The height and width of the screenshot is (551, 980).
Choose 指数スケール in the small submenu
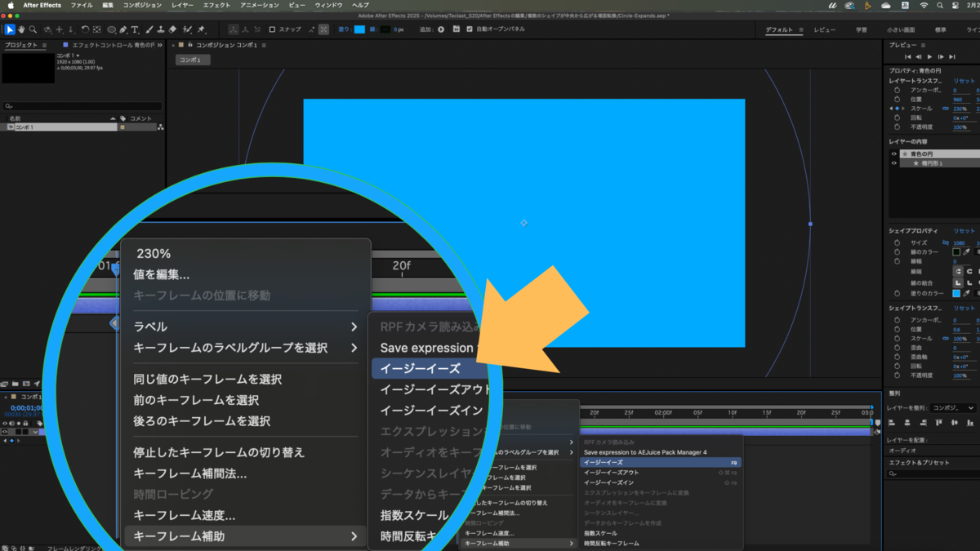coord(661,533)
